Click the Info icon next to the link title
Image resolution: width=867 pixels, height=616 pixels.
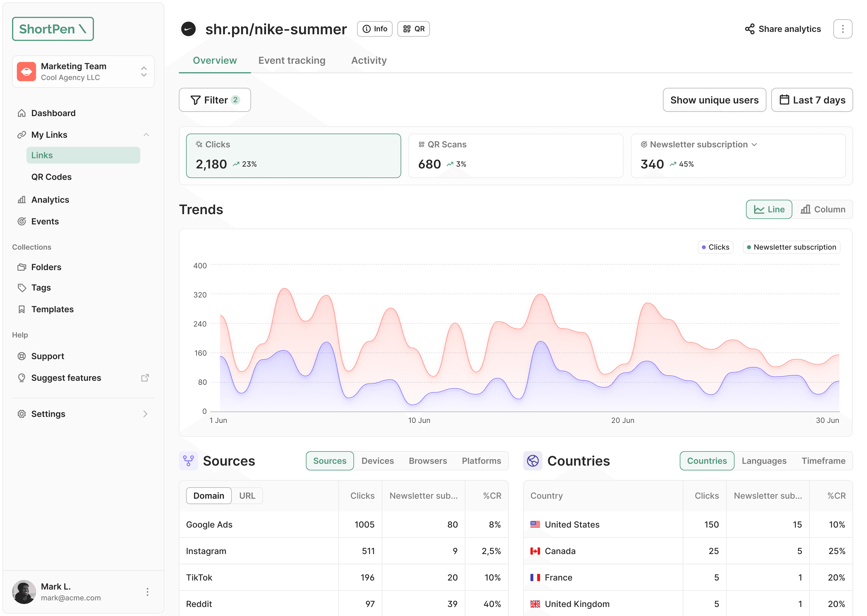(374, 29)
